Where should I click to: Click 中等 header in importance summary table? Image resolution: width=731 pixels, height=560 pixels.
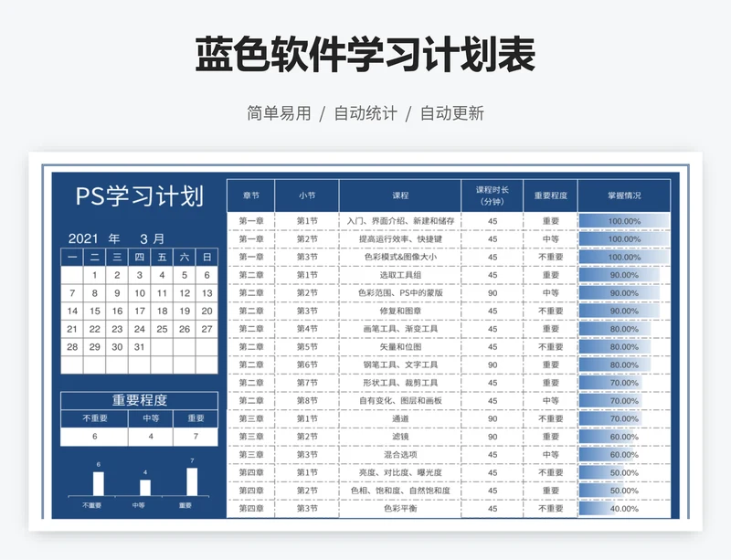click(151, 418)
